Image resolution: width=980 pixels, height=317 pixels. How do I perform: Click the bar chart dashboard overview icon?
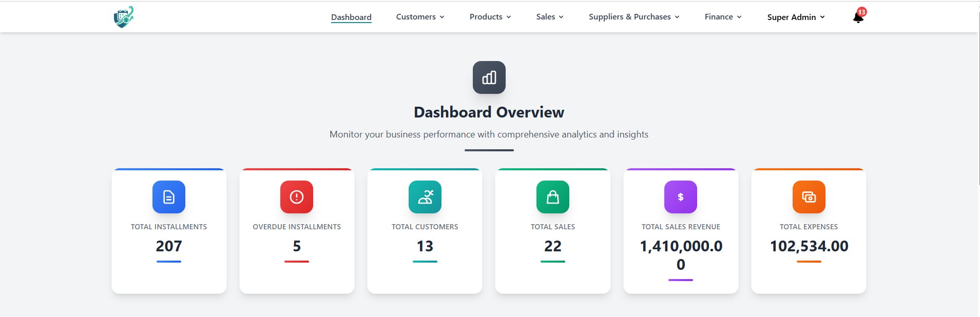489,77
